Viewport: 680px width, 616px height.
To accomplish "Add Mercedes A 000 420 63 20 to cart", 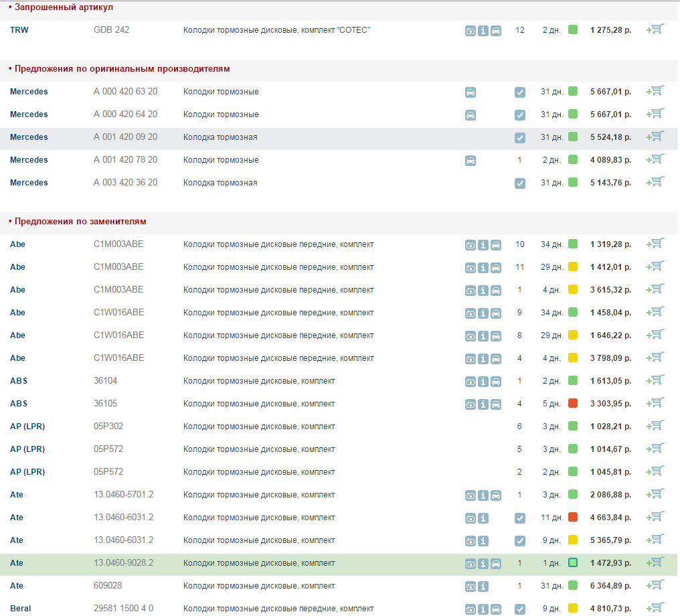I will point(655,91).
